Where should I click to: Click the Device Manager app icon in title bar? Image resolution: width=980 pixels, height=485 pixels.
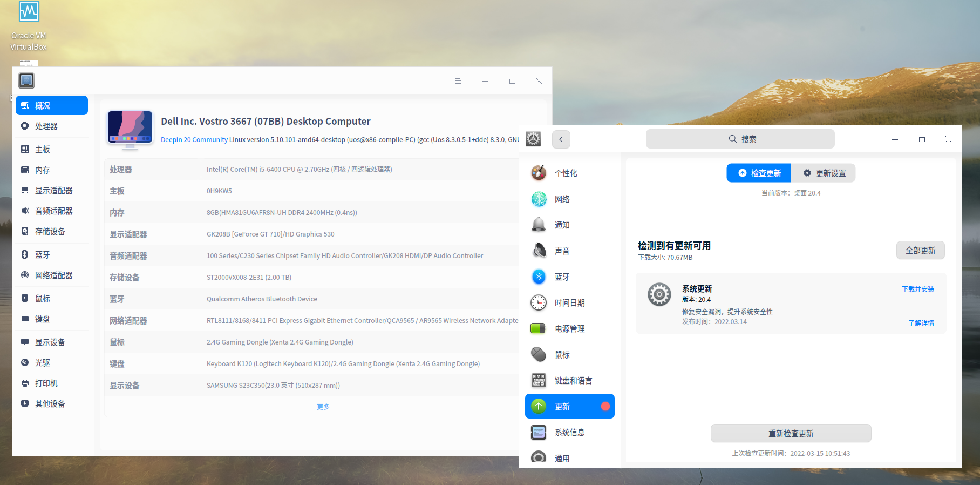point(26,80)
